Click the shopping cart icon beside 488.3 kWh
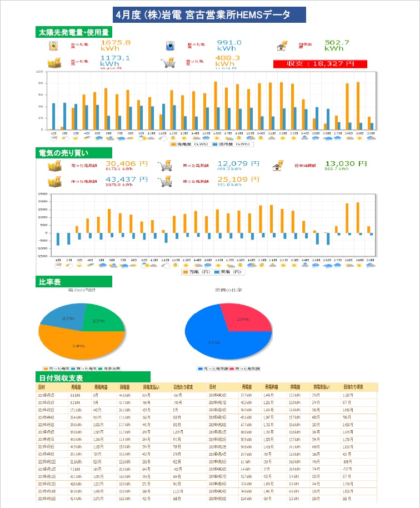 point(169,62)
